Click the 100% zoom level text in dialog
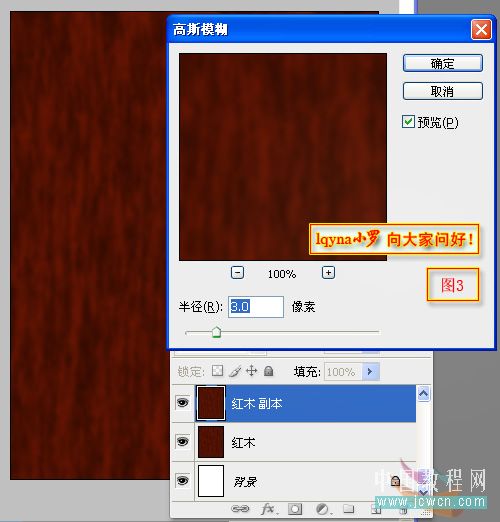Viewport: 500px width, 522px height. point(282,274)
